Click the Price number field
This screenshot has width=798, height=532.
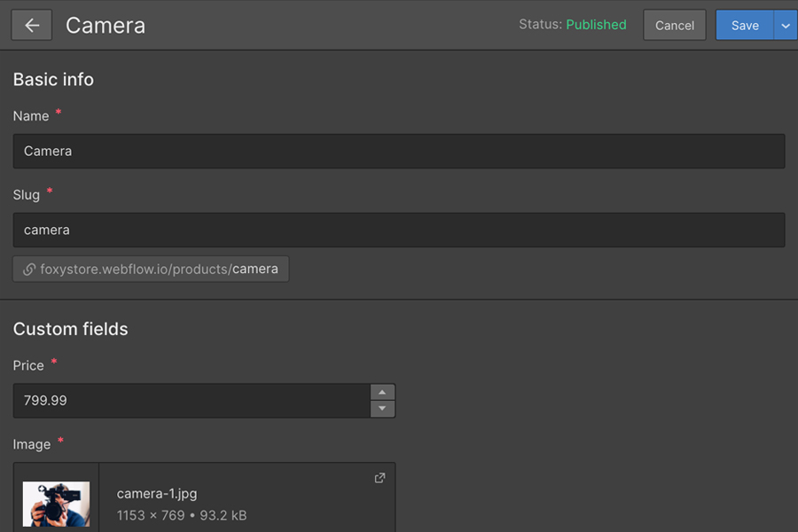coord(192,401)
